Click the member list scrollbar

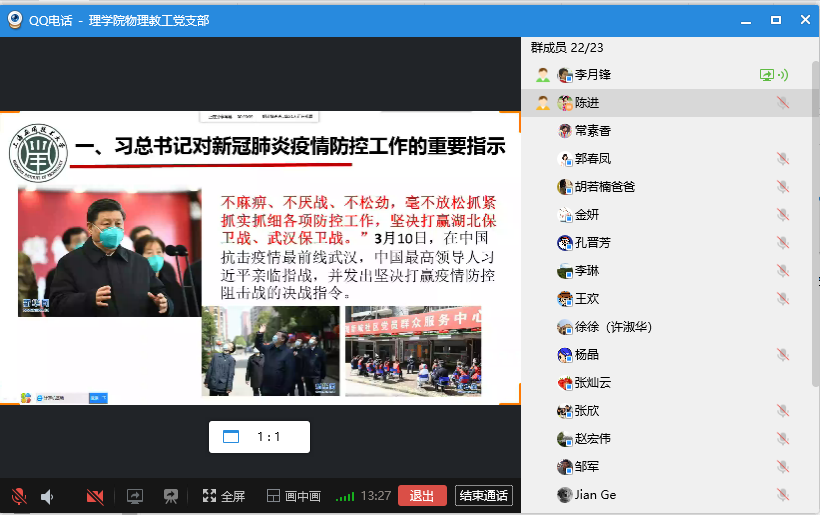815,230
